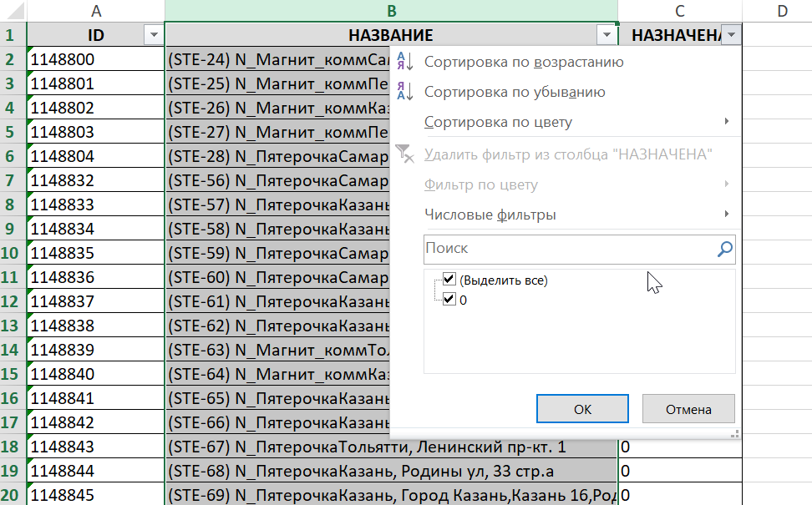Click cell with ID 1148803
The image size is (812, 505).
pos(96,132)
